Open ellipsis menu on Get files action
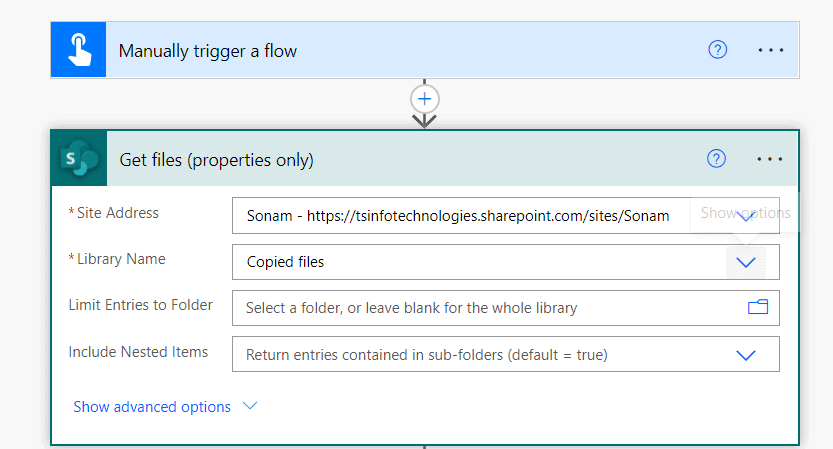The image size is (833, 449). click(x=770, y=158)
